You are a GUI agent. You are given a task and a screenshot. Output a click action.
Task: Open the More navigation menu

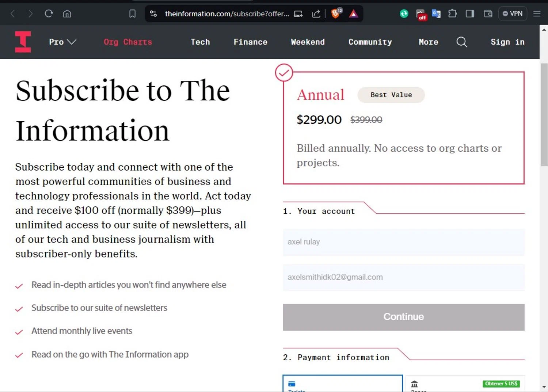(428, 42)
